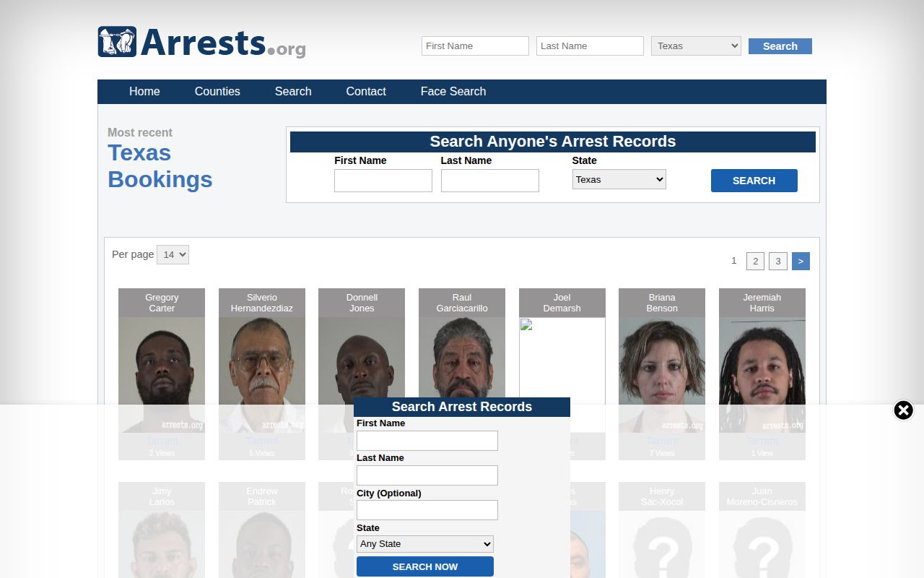Select the Search menu item

point(293,91)
